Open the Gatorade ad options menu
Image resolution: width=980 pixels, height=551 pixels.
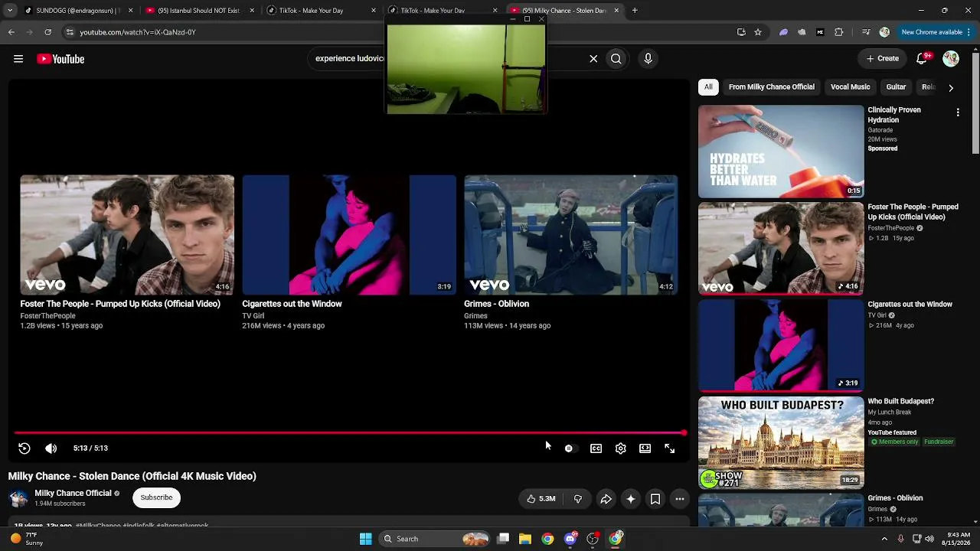[x=958, y=112]
